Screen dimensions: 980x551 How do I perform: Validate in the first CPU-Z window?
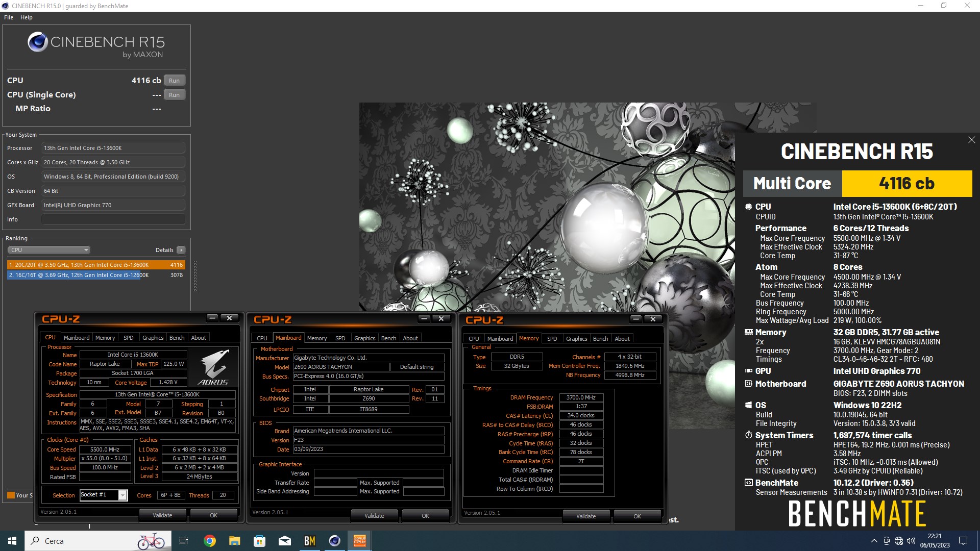[x=163, y=515]
